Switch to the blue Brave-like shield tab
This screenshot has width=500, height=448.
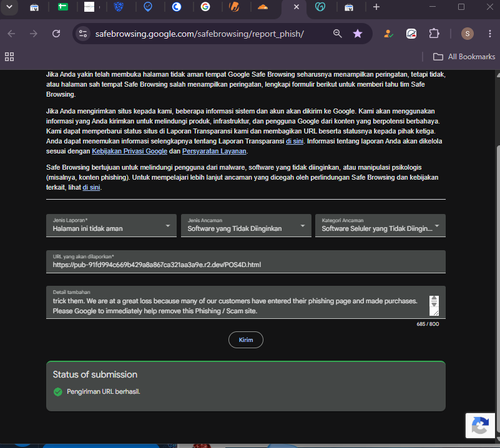point(119,7)
